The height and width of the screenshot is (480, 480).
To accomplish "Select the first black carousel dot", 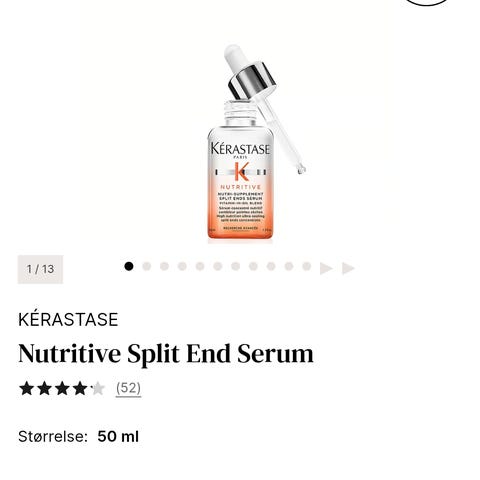I will tap(129, 266).
